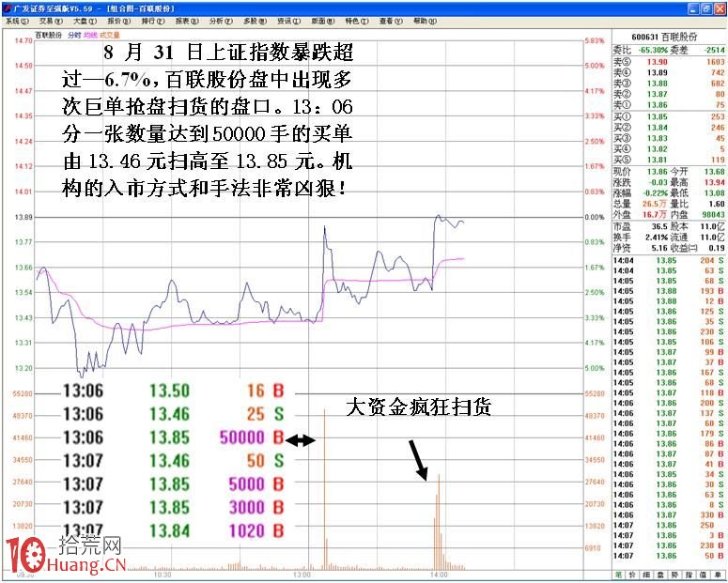
Task: Close the 广发证券 window
Action: click(x=720, y=8)
